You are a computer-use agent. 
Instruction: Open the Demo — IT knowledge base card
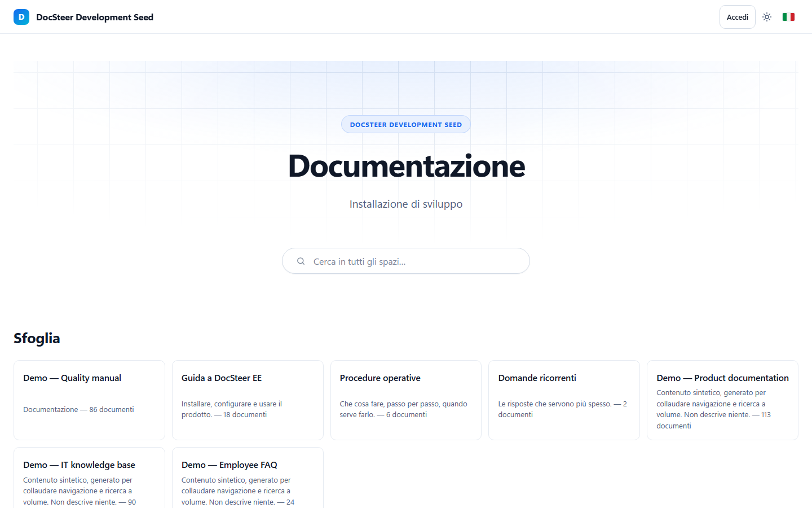point(89,478)
